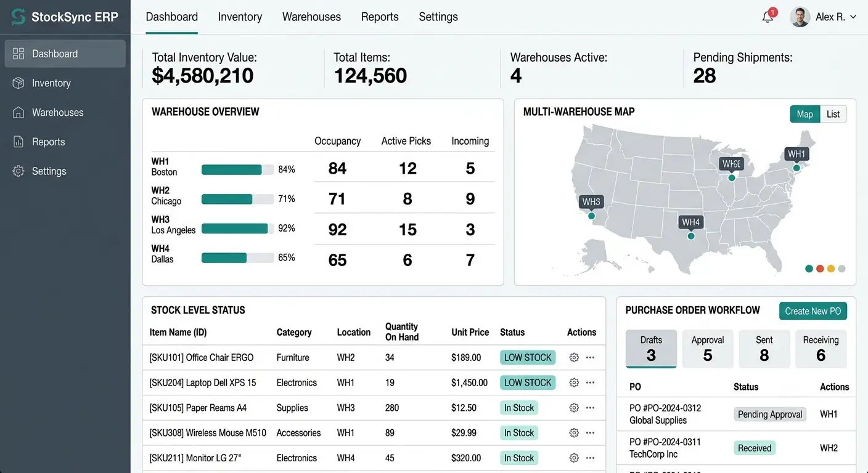Click Occupancy column header
The image size is (868, 473).
pos(337,141)
